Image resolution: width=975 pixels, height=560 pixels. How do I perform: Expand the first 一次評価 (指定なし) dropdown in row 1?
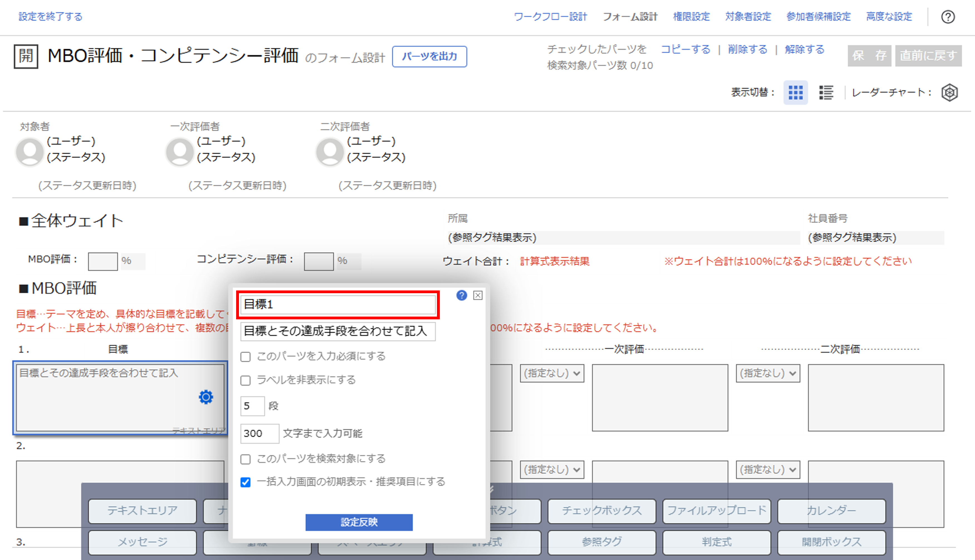click(x=552, y=373)
